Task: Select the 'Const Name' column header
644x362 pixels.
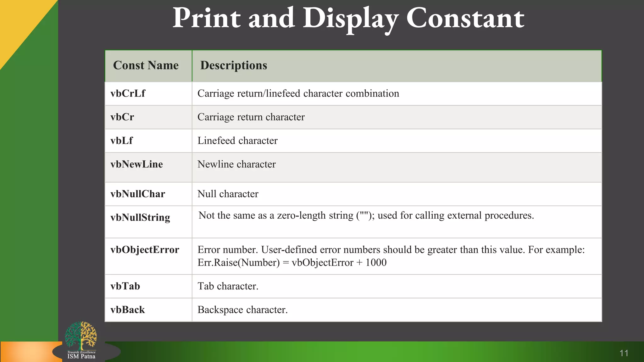Action: [x=148, y=66]
